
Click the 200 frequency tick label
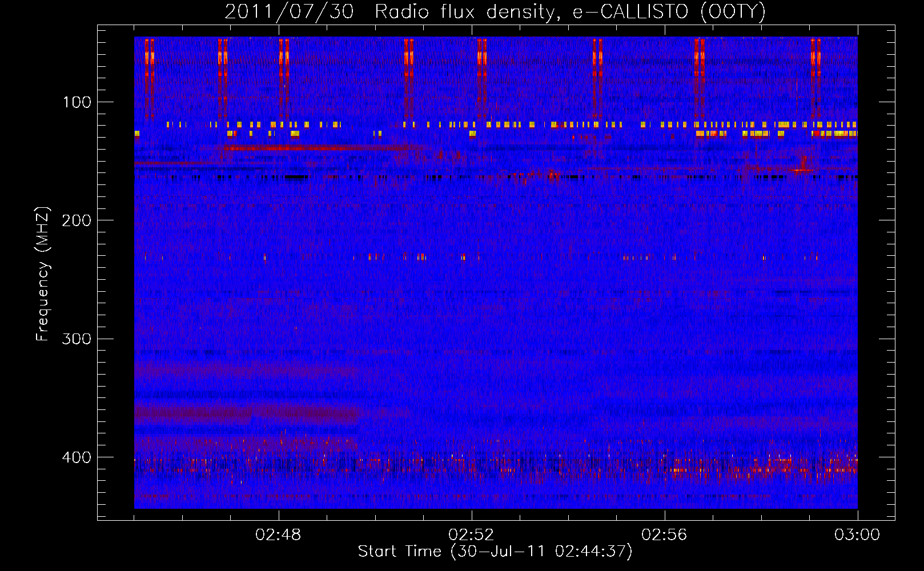77,220
